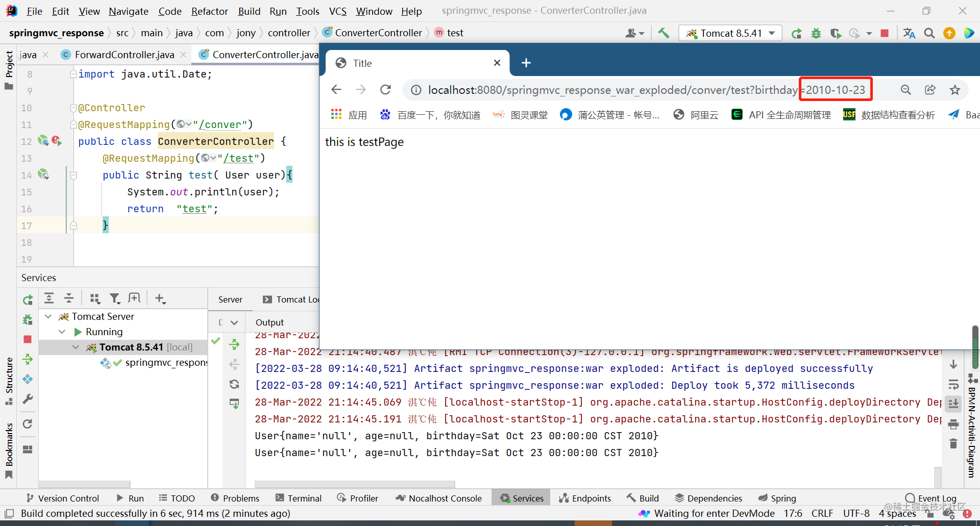
Task: Click the UTF-8 encoding status
Action: click(856, 513)
